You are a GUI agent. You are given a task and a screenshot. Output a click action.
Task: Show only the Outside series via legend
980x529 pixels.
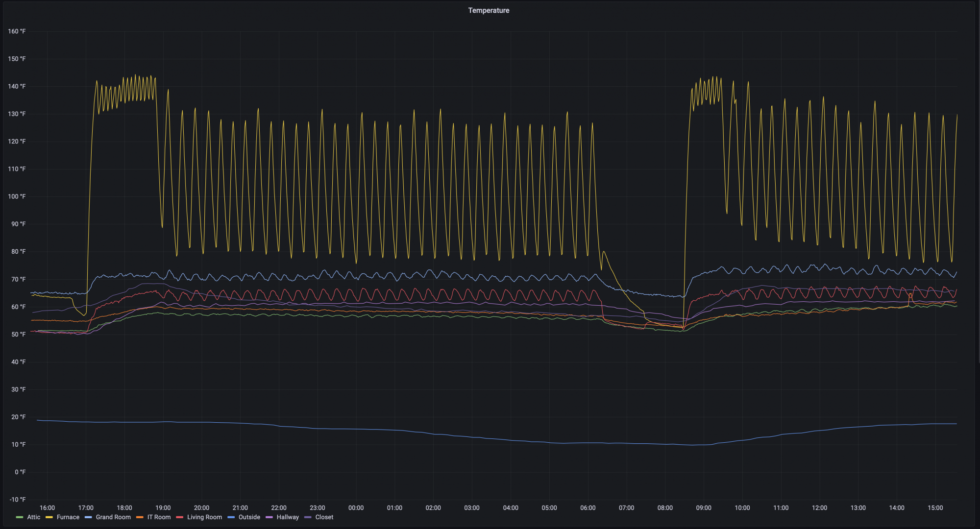tap(249, 517)
